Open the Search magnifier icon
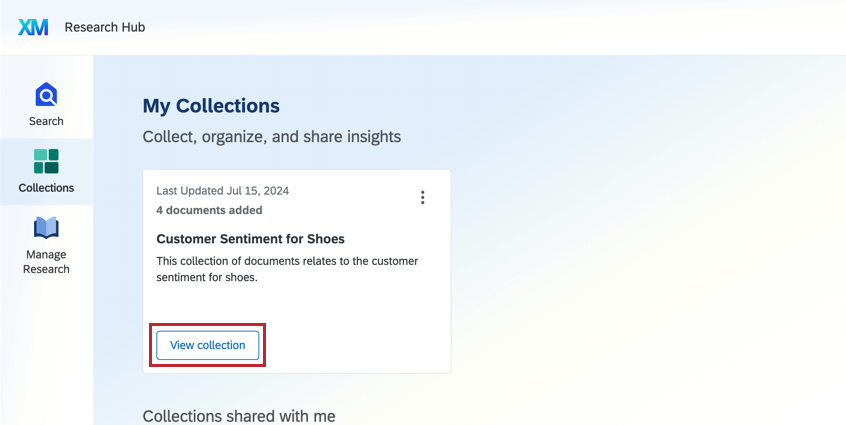 (x=46, y=95)
